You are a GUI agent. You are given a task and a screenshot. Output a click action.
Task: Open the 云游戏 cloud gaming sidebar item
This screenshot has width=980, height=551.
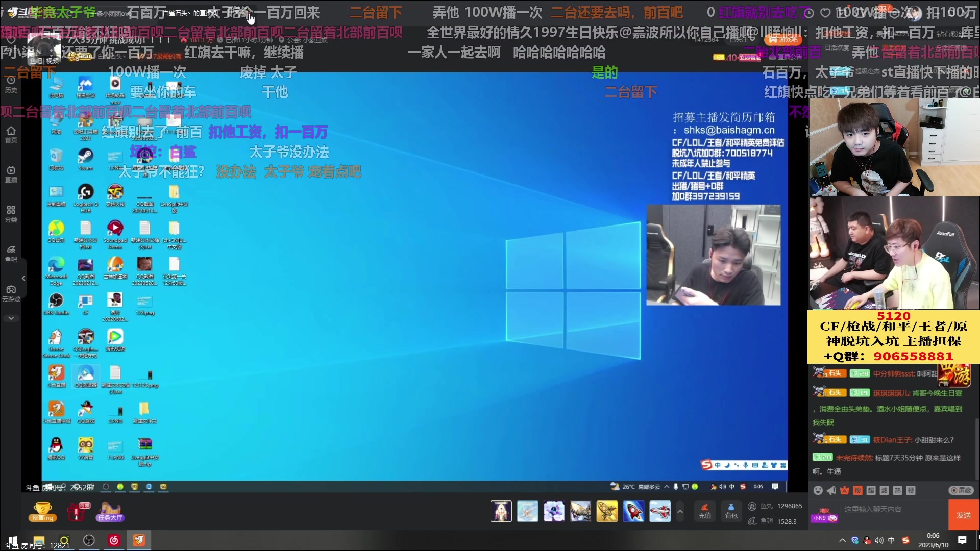click(x=11, y=294)
